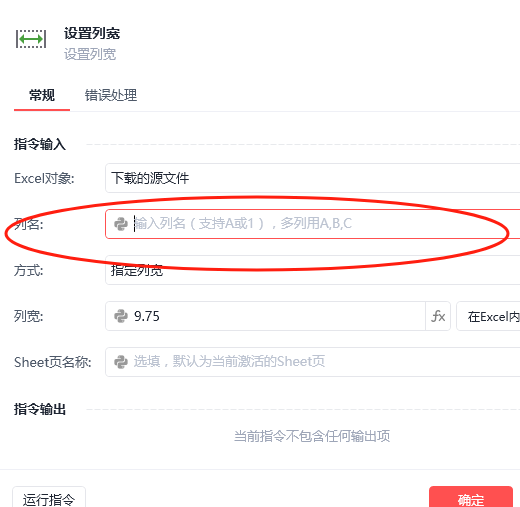Focus the 列名 input field
The width and height of the screenshot is (520, 507).
(313, 224)
